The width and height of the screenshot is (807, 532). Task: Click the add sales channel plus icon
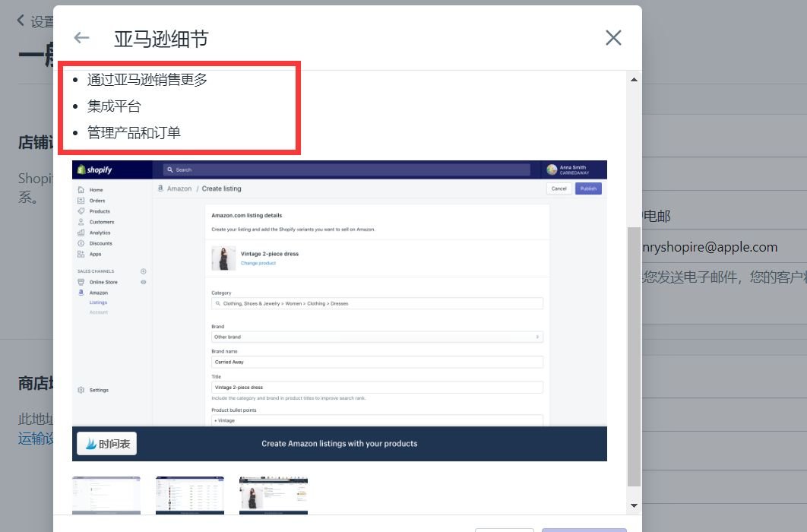pos(144,271)
